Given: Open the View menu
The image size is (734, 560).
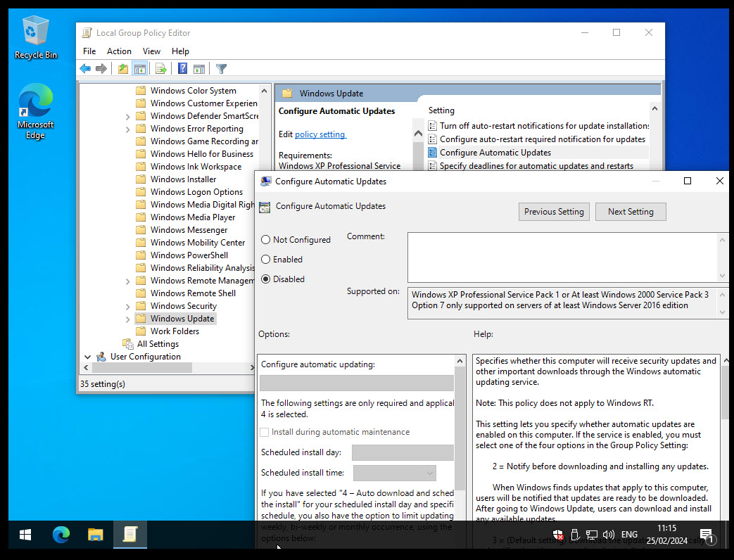Looking at the screenshot, I should (151, 51).
